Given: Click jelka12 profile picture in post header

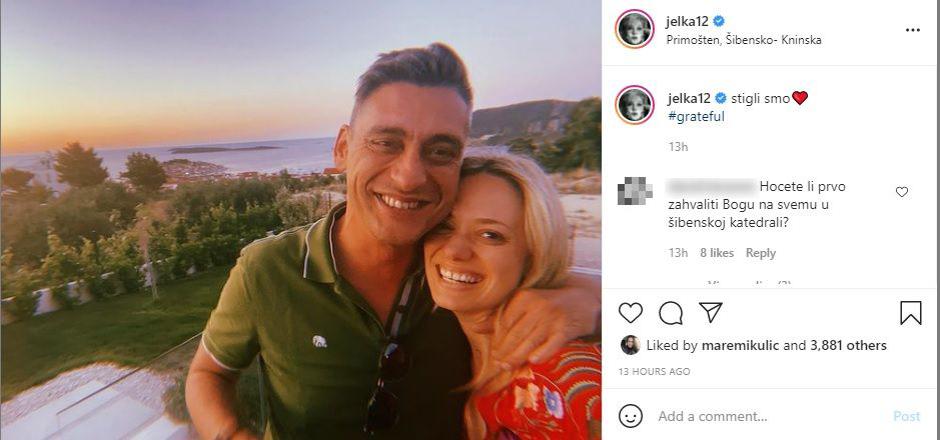Looking at the screenshot, I should (635, 30).
